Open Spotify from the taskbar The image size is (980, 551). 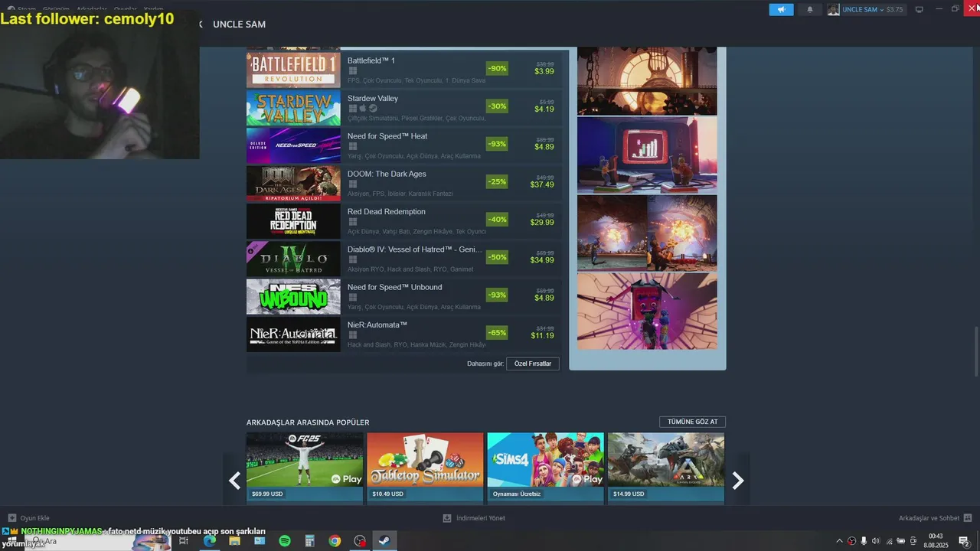tap(285, 541)
